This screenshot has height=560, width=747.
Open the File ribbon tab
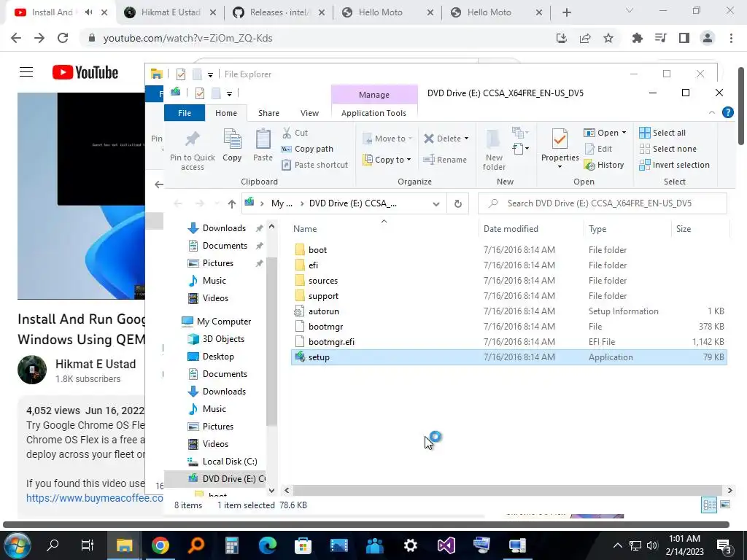[185, 113]
